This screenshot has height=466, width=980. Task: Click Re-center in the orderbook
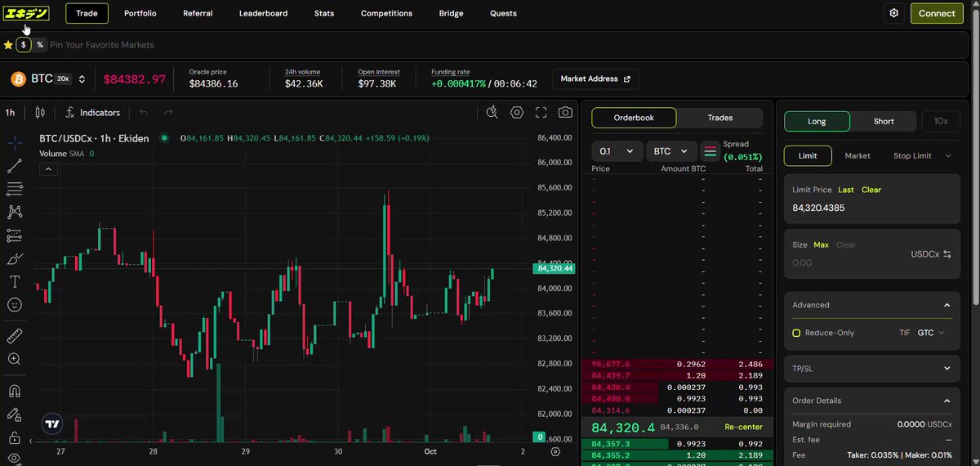coord(743,427)
